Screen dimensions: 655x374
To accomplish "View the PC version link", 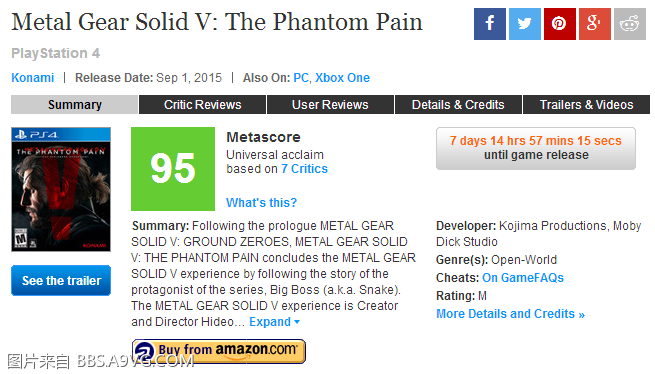I will 301,78.
